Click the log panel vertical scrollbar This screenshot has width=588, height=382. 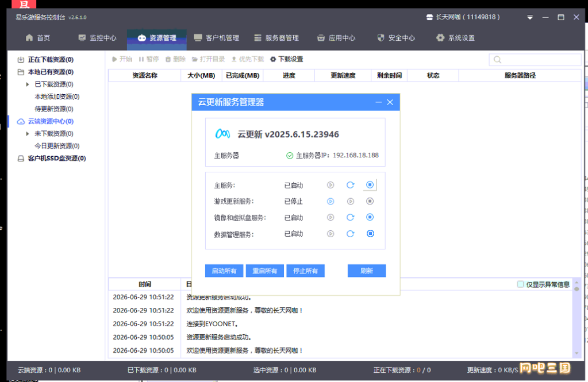click(x=577, y=317)
